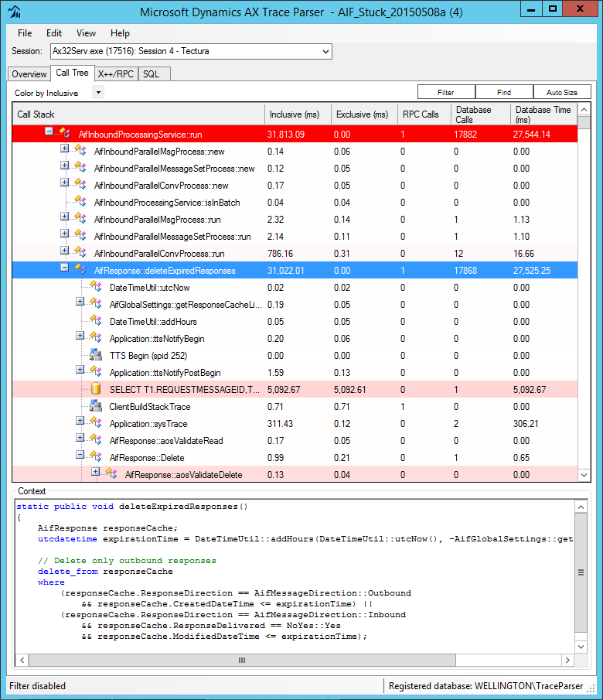This screenshot has width=603, height=700.
Task: Click the 17882 database calls value
Action: tap(465, 135)
